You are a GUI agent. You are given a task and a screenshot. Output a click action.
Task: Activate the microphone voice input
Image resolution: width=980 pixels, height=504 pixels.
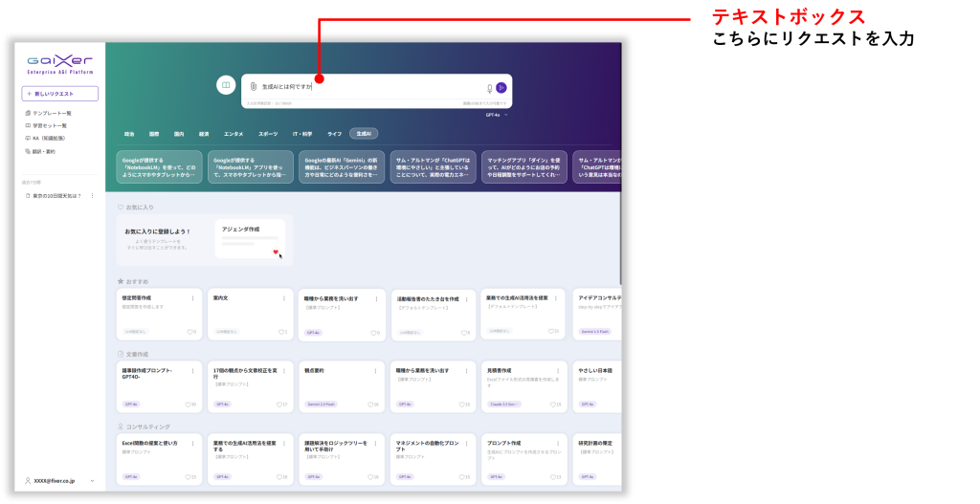[x=490, y=88]
